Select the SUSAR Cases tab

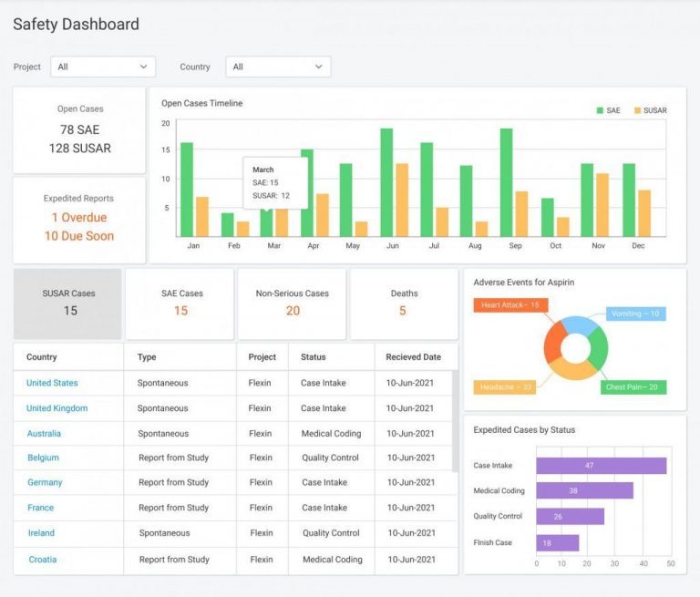[68, 304]
